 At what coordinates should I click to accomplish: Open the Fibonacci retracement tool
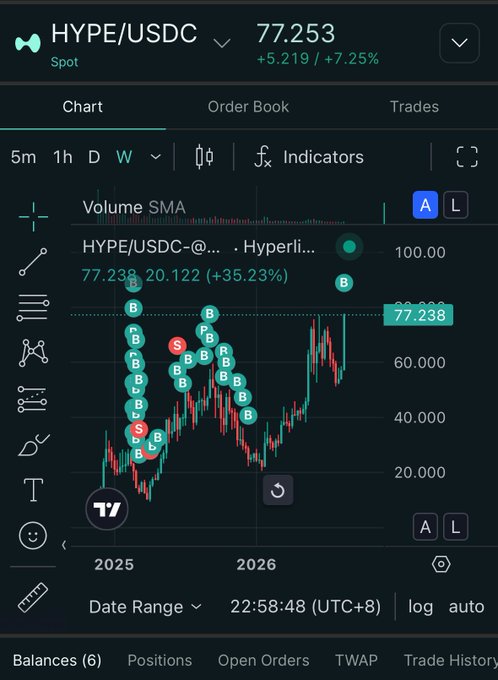(x=33, y=307)
